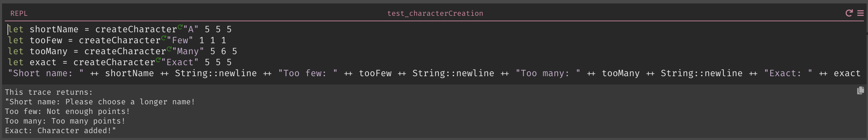Select the REPL label in the header
The image size is (868, 140).
[19, 13]
